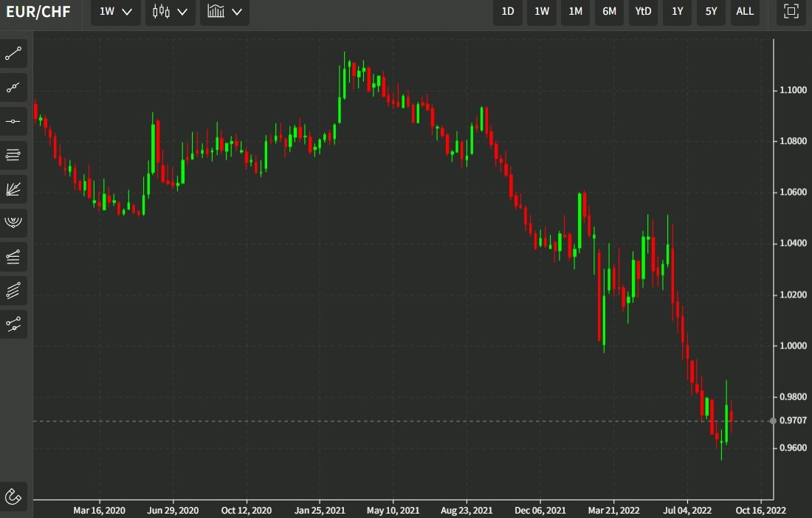The image size is (812, 518).
Task: Click the 1.0600 price axis label
Action: [x=793, y=192]
